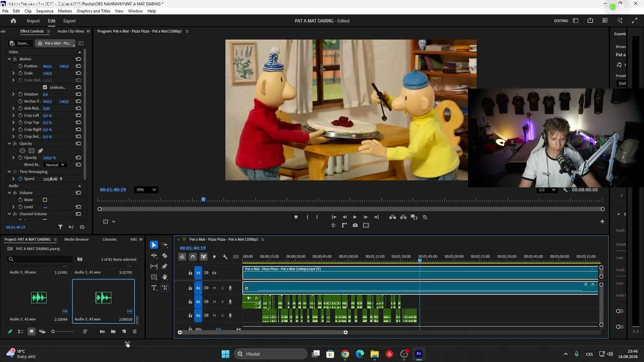Open Google Chrome from the taskbar

click(345, 354)
